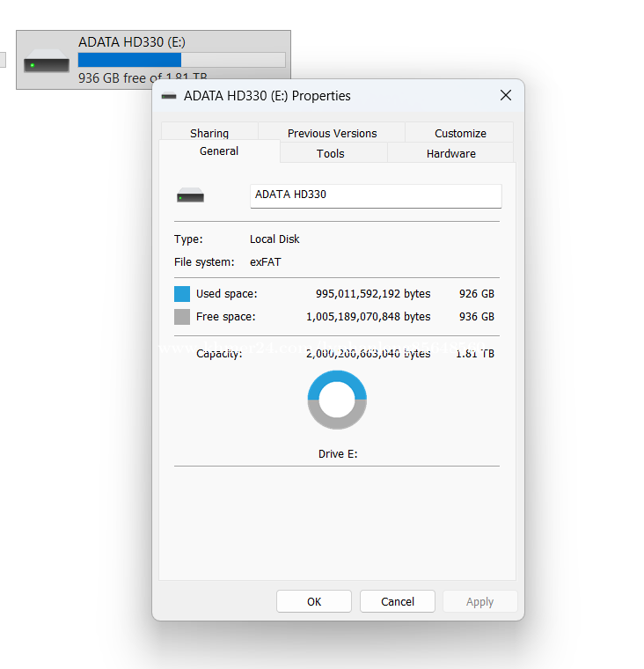The image size is (644, 669).
Task: Open the Previous Versions tab
Action: pyautogui.click(x=332, y=133)
